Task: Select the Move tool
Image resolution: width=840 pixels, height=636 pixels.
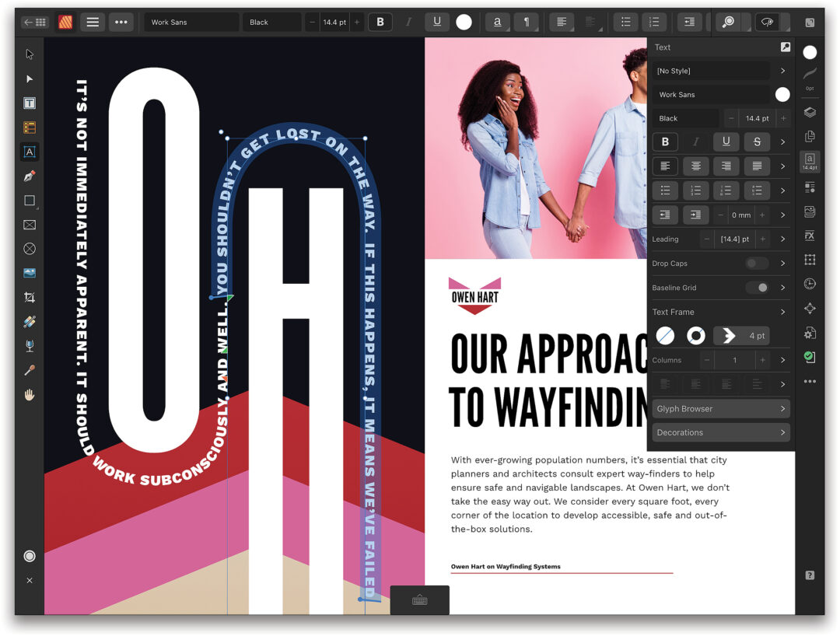Action: (30, 54)
